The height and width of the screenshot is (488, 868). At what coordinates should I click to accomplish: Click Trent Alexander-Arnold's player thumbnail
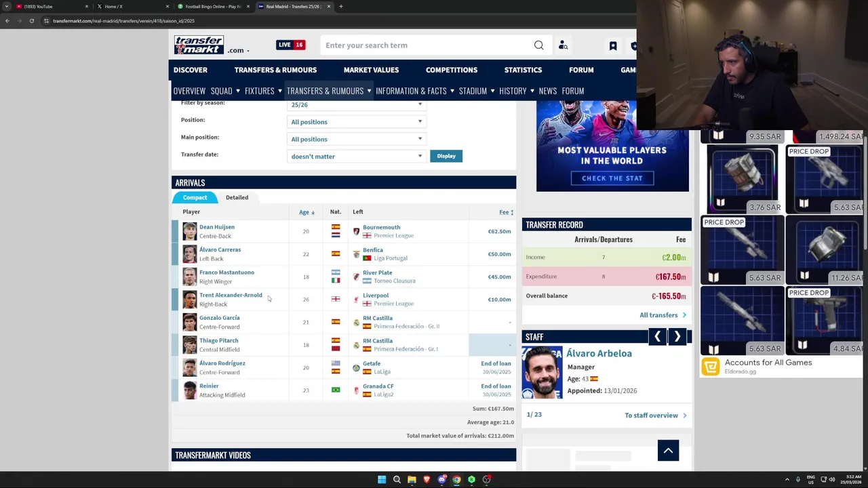pyautogui.click(x=189, y=300)
